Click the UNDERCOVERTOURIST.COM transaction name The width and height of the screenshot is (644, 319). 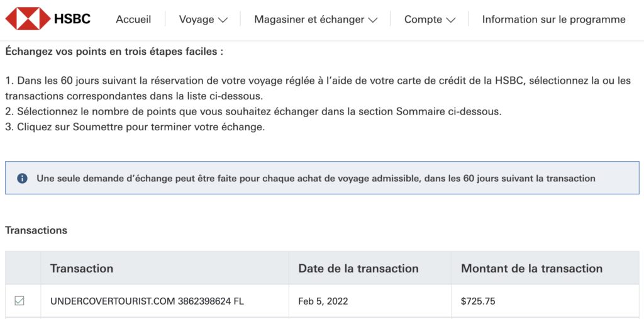[147, 301]
